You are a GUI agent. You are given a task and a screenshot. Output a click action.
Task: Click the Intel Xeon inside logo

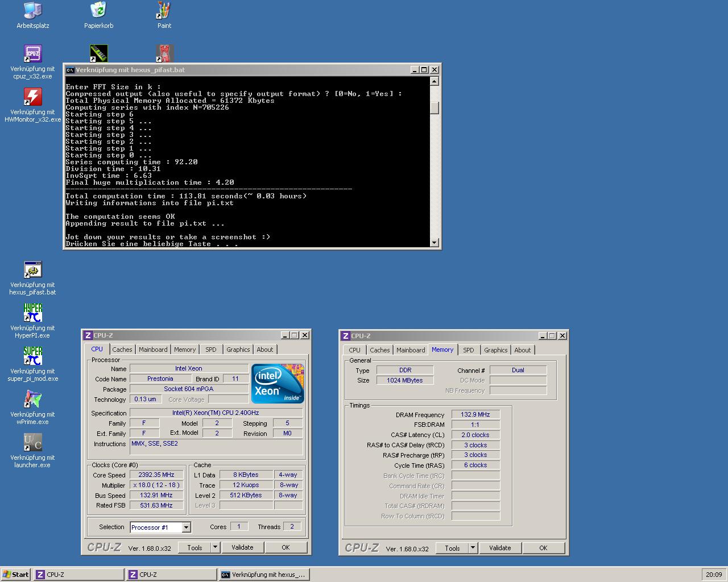(278, 384)
